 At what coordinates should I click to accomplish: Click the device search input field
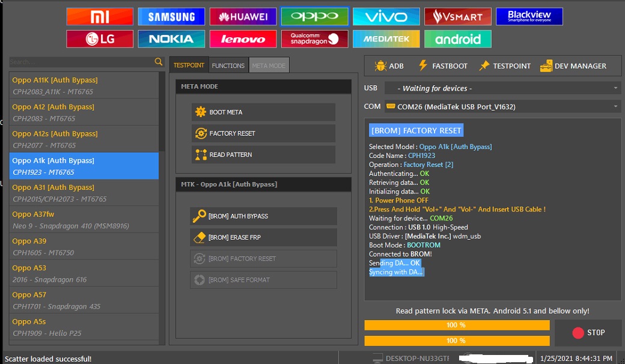pos(81,62)
